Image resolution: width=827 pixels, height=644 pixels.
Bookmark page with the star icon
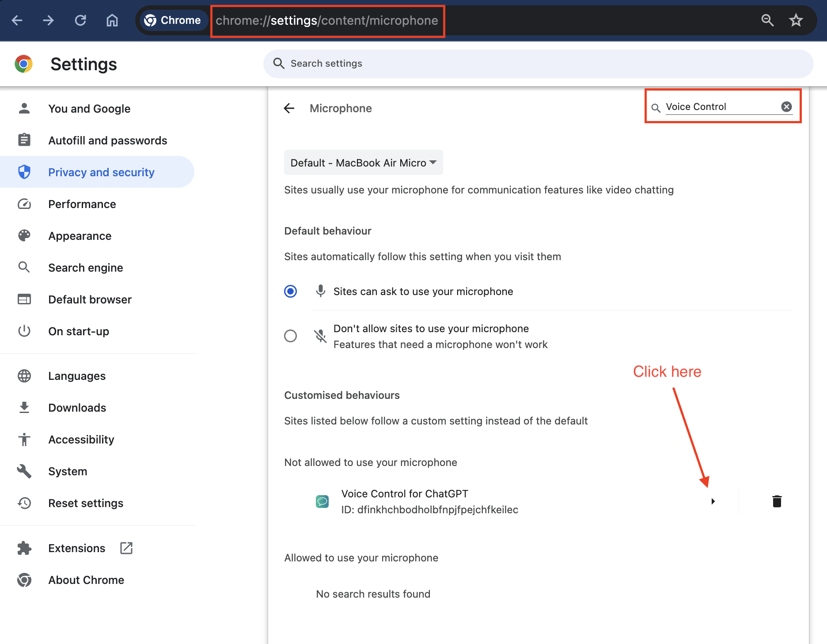[x=796, y=20]
